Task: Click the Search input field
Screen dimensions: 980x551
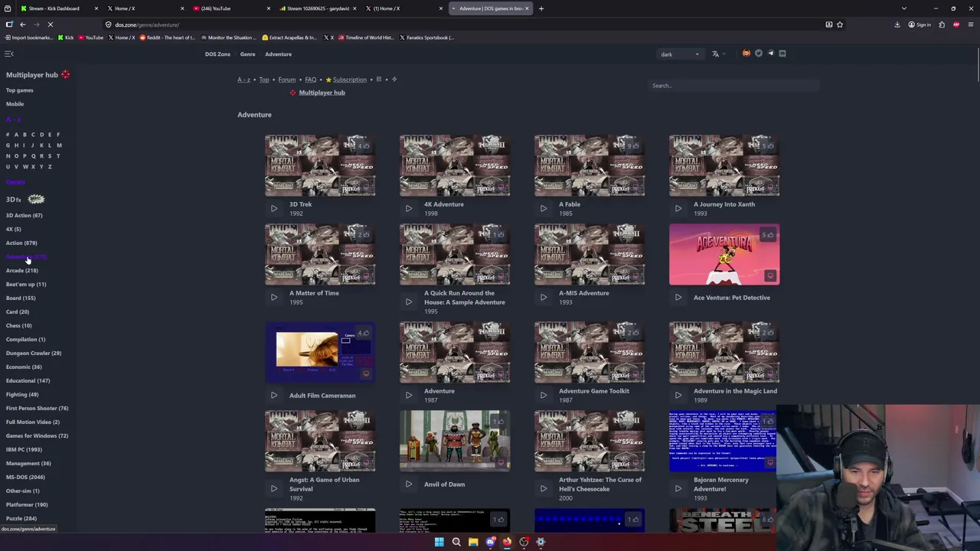Action: click(x=733, y=86)
